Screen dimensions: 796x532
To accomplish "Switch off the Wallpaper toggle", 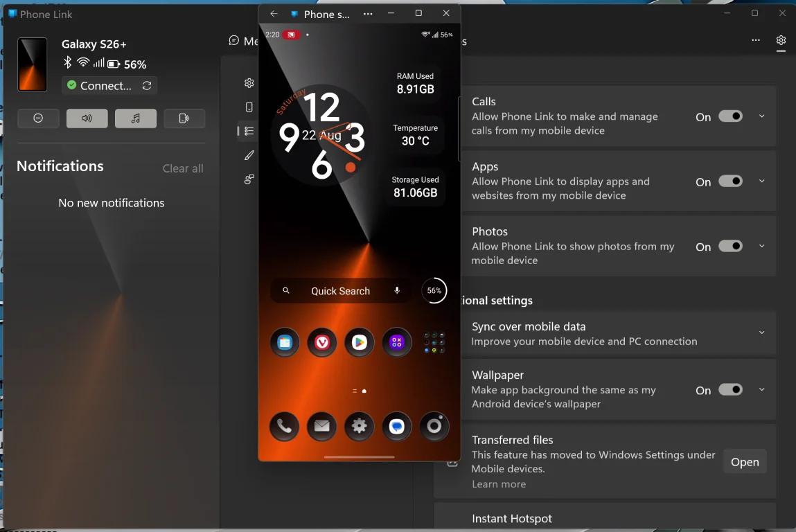I will pos(730,389).
